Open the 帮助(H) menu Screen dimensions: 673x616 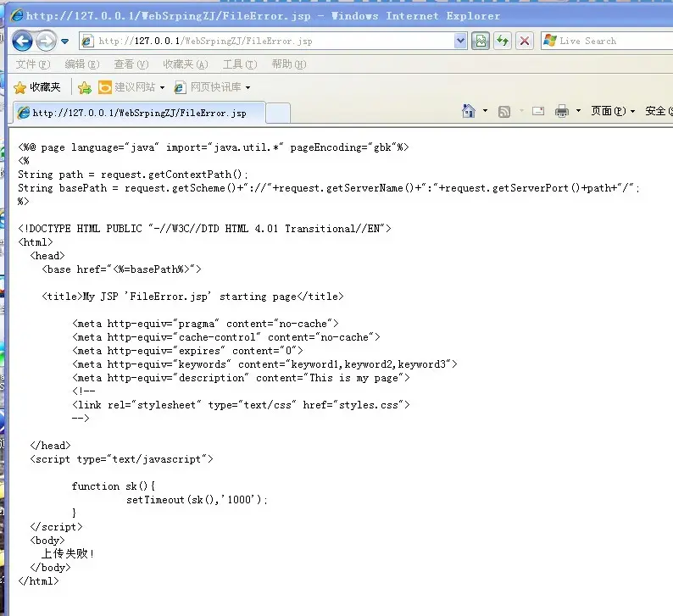pos(289,64)
